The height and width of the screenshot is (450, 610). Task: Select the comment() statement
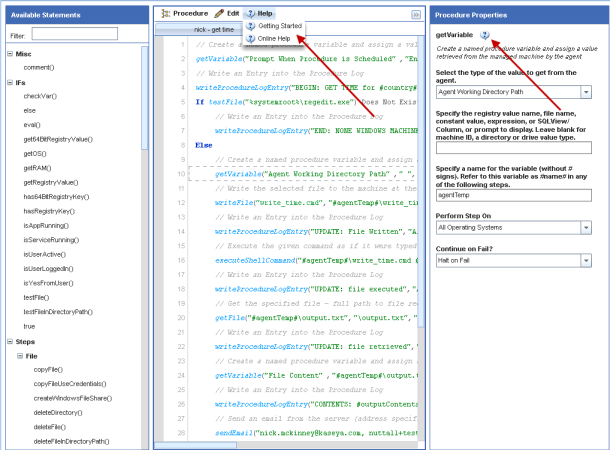click(x=39, y=68)
